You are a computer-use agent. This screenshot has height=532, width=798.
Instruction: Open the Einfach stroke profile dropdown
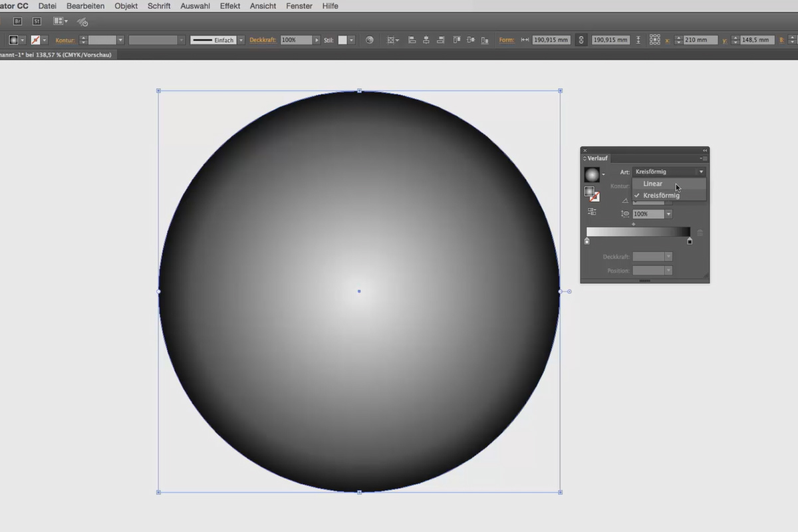tap(241, 40)
